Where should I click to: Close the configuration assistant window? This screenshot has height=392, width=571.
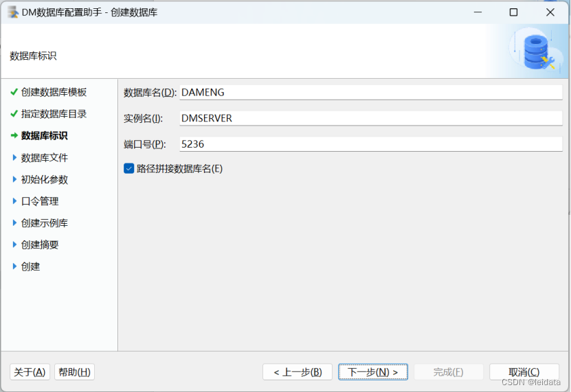pyautogui.click(x=550, y=12)
